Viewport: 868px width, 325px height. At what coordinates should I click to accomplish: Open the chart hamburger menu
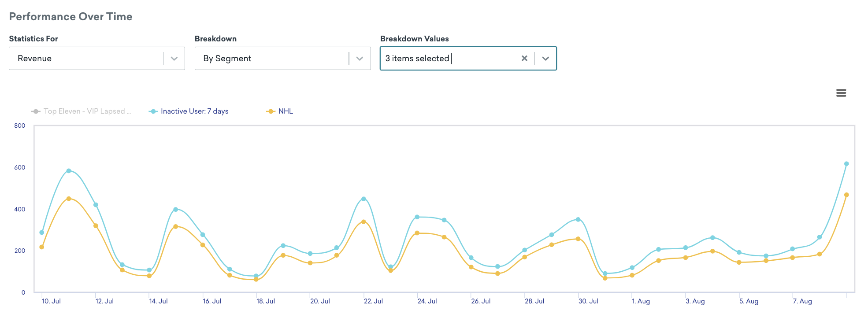tap(841, 93)
